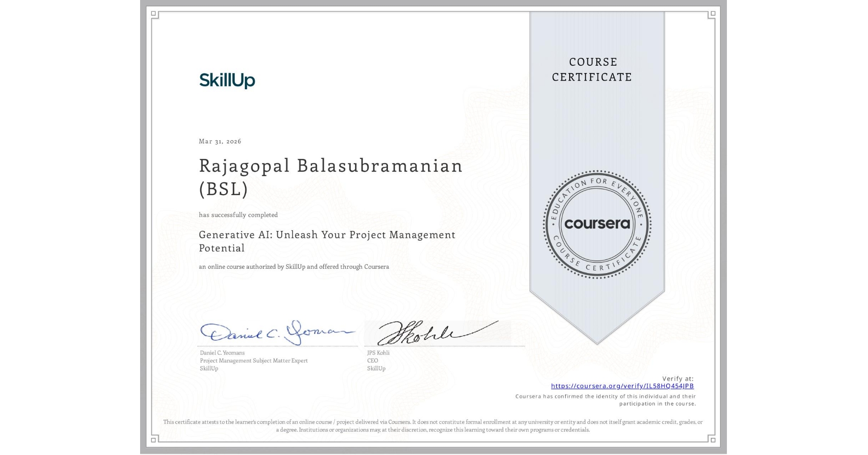Select course title 'Generative AI: Unleash Your Project Management'
This screenshot has height=455, width=868.
[327, 235]
